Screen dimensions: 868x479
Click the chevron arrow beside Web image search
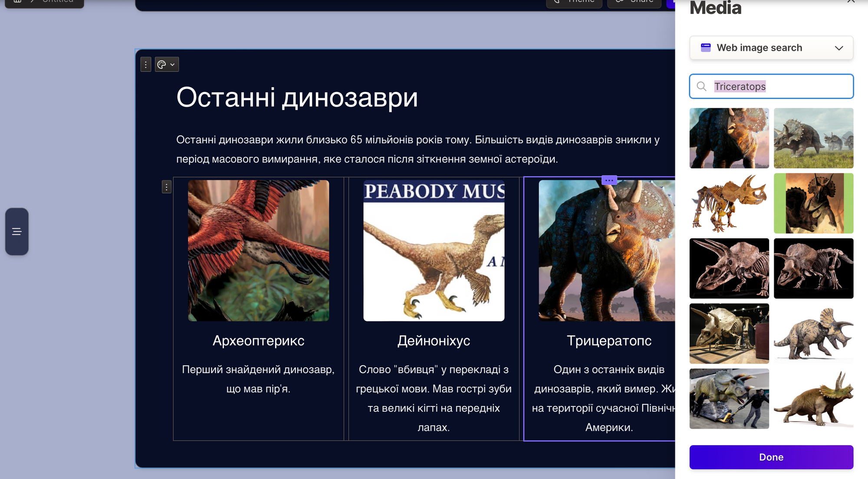839,48
